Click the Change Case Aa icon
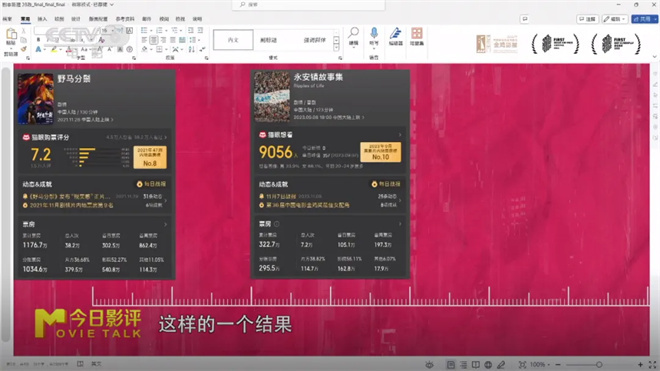Image resolution: width=660 pixels, height=371 pixels. pyautogui.click(x=84, y=50)
